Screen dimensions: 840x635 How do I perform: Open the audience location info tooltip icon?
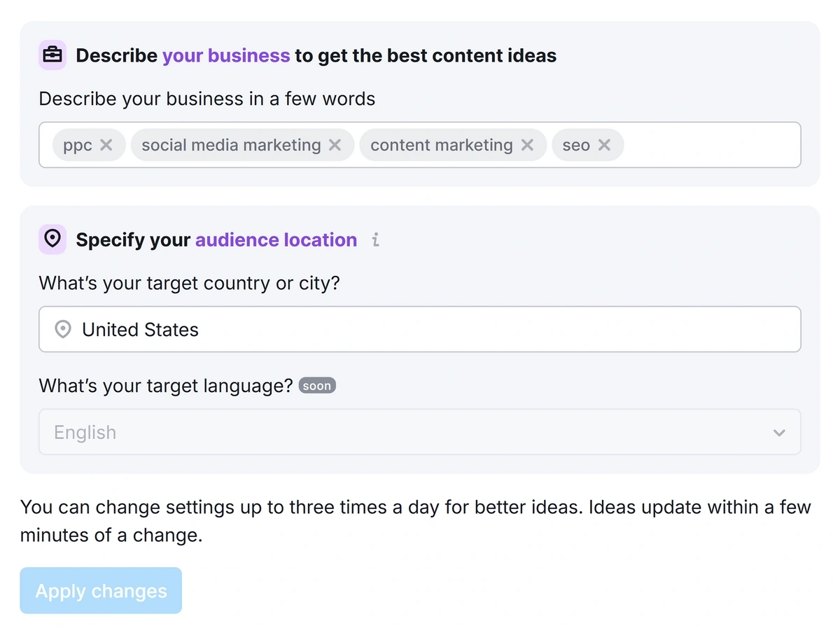point(376,240)
